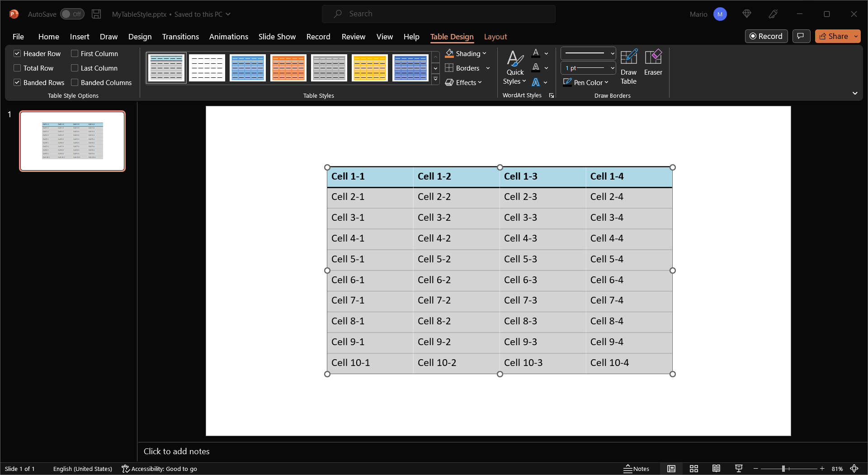Image resolution: width=868 pixels, height=475 pixels.
Task: Switch to Slide Sorter view
Action: (693, 469)
